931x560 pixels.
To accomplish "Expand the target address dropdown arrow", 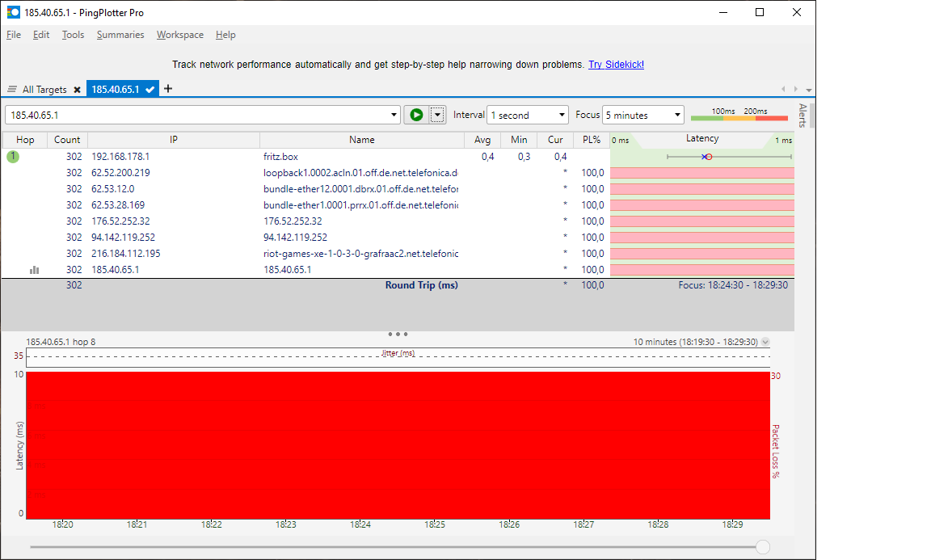I will coord(394,115).
